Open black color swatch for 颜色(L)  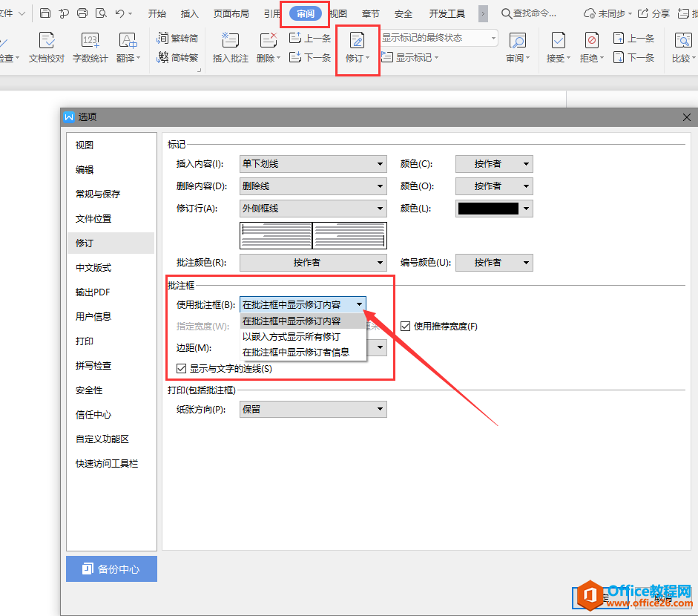494,209
